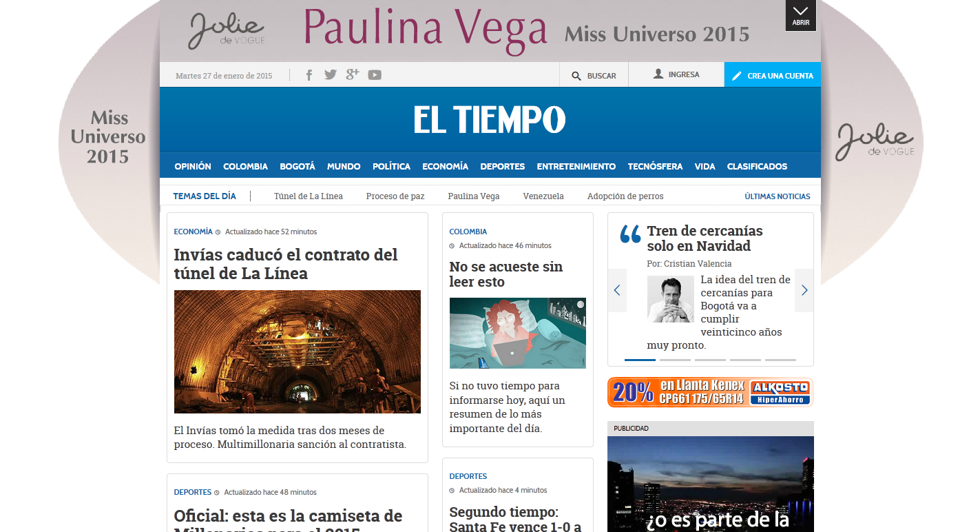Open headline Invías caducó el contrato
The image size is (980, 532).
(x=286, y=264)
